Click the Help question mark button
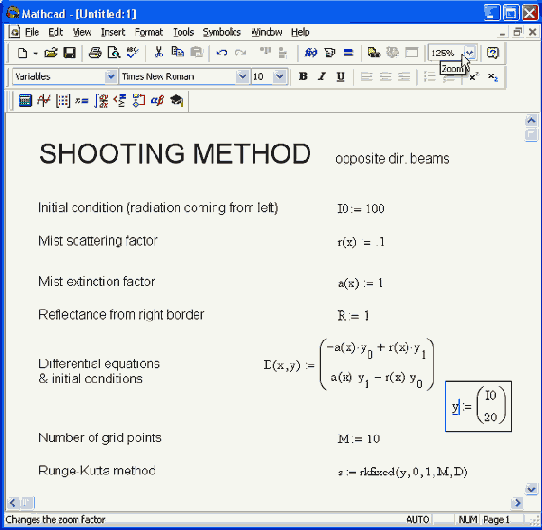542x530 pixels. (x=493, y=53)
